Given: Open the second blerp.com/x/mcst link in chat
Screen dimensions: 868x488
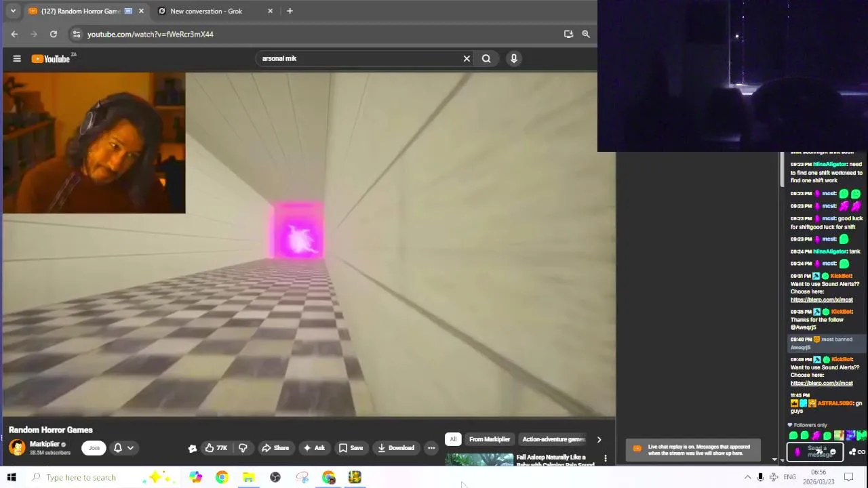Looking at the screenshot, I should coord(821,383).
